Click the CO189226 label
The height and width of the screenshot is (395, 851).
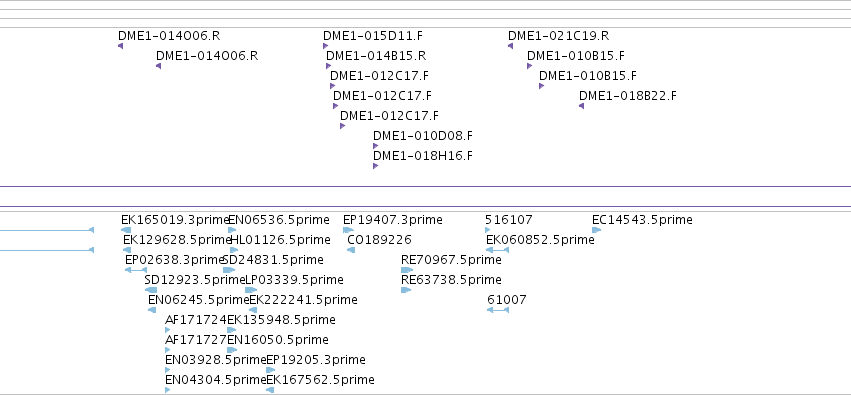379,240
